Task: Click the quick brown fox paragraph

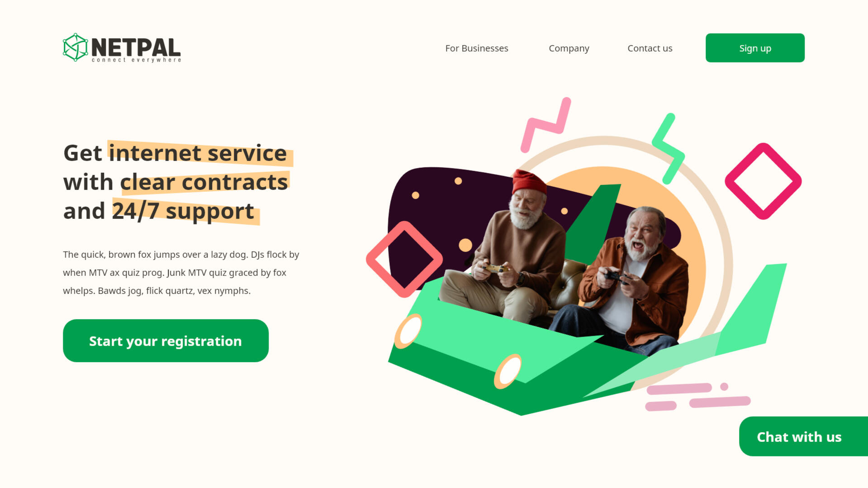Action: tap(181, 273)
